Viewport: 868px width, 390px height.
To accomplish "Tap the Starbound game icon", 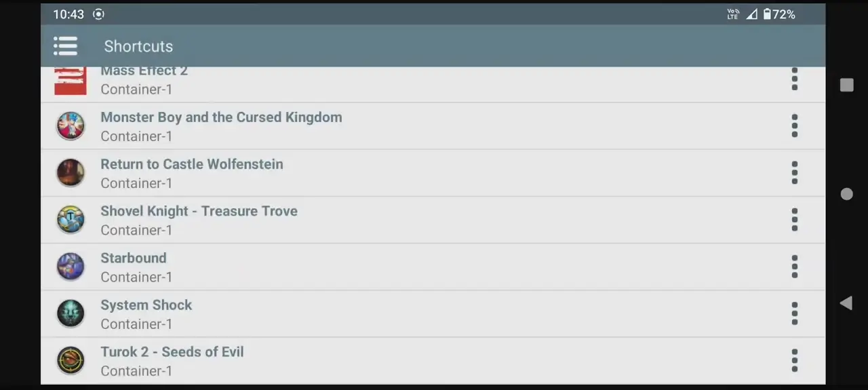I will (71, 267).
